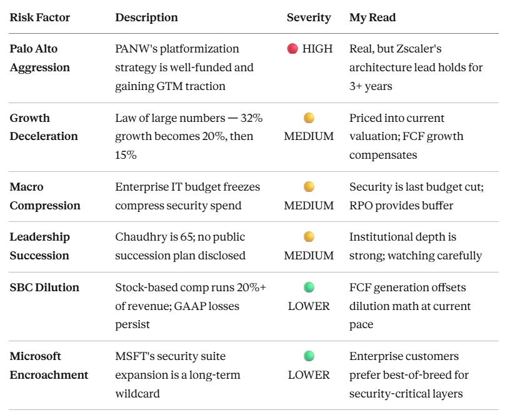Click the Microsoft Encroachment row title

tap(49, 366)
